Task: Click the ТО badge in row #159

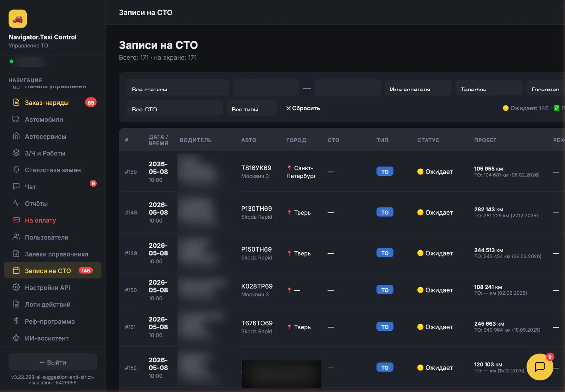Action: (x=385, y=171)
